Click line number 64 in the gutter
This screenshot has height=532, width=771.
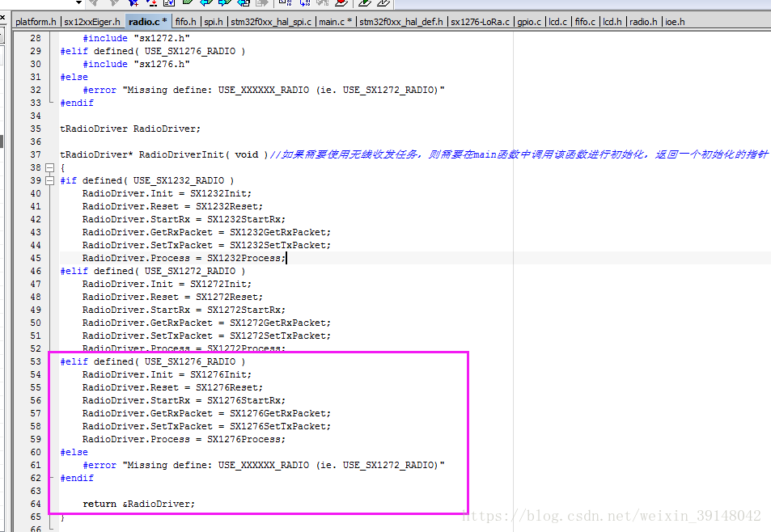click(x=36, y=504)
